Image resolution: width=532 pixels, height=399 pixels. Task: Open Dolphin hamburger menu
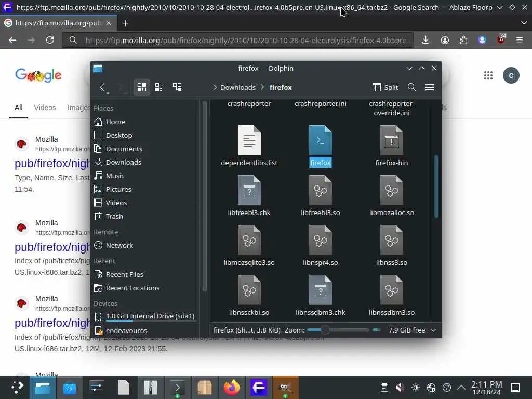[x=430, y=87]
